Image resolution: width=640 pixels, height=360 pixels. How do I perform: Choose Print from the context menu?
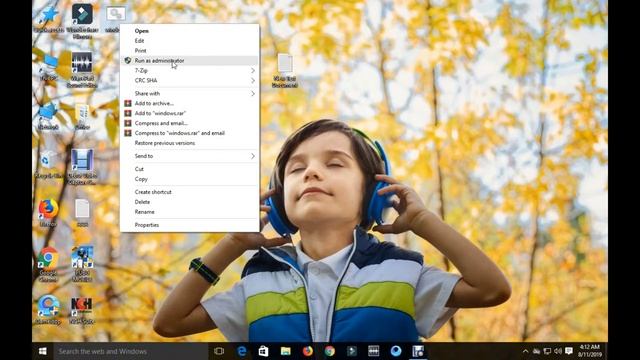pos(189,51)
